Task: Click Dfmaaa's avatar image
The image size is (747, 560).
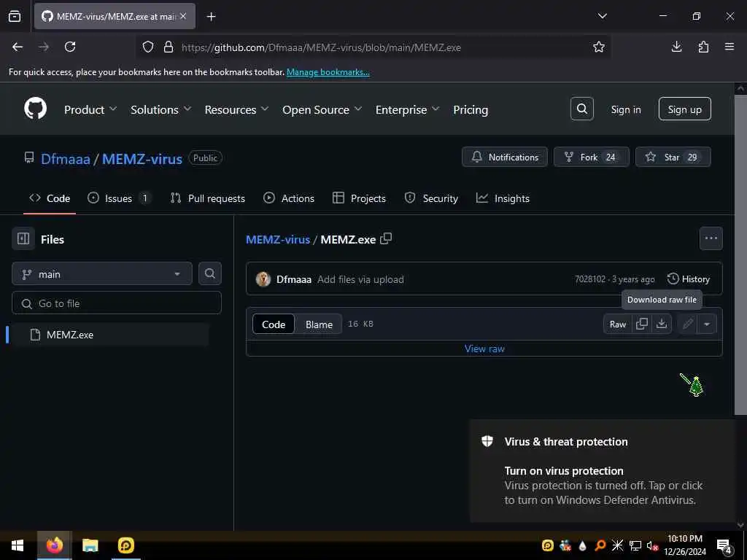Action: pos(263,279)
